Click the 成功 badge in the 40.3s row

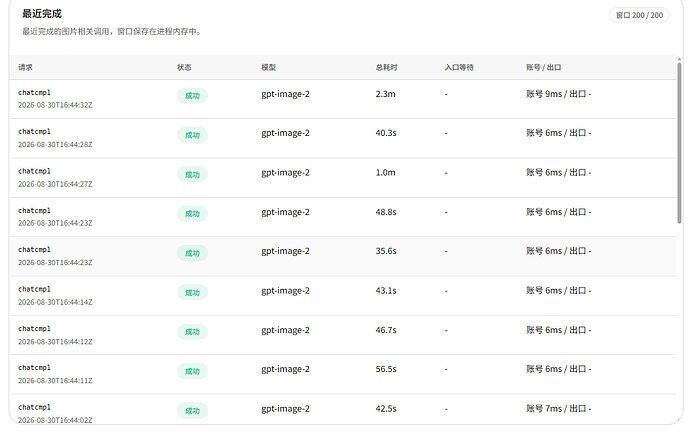(x=192, y=135)
